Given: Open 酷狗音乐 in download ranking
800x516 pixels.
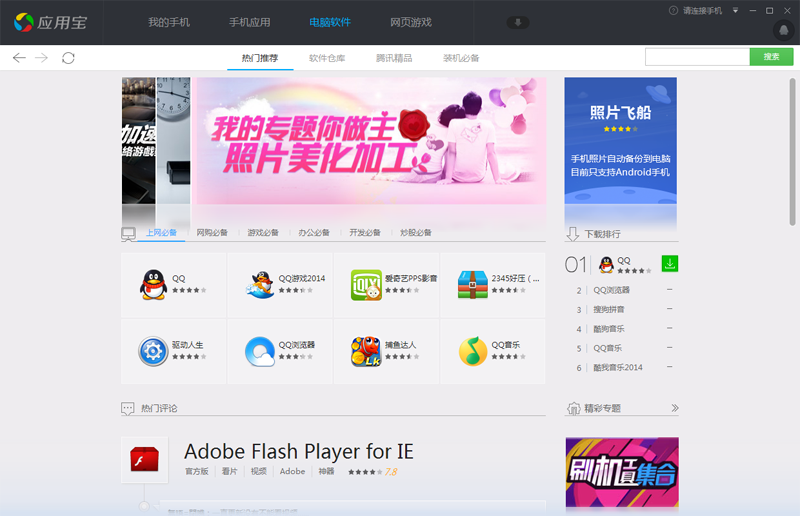Looking at the screenshot, I should tap(609, 329).
